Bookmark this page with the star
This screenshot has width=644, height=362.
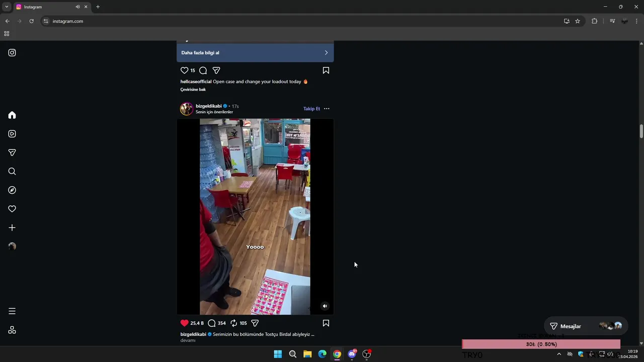578,21
